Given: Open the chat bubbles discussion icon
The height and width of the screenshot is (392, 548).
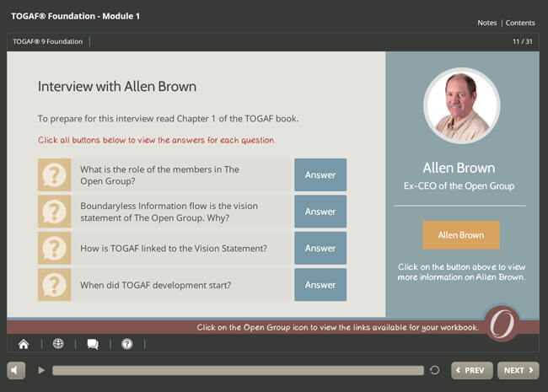Looking at the screenshot, I should pos(93,344).
